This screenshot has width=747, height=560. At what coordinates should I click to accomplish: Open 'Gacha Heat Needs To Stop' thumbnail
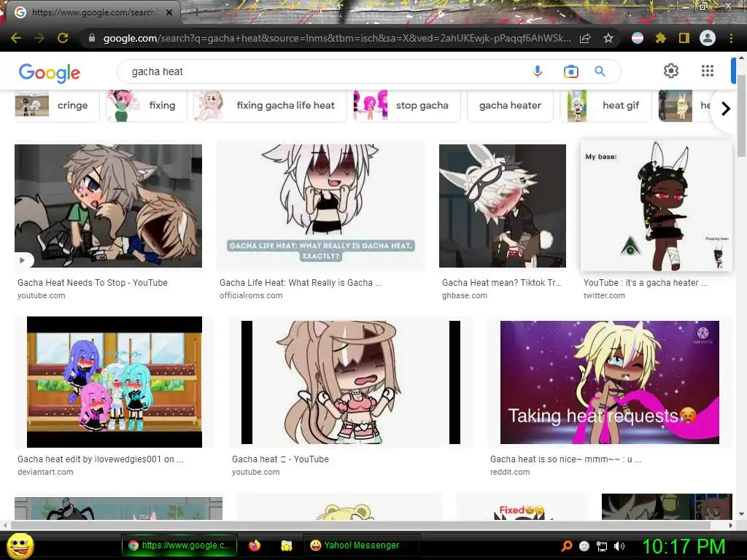(x=108, y=206)
